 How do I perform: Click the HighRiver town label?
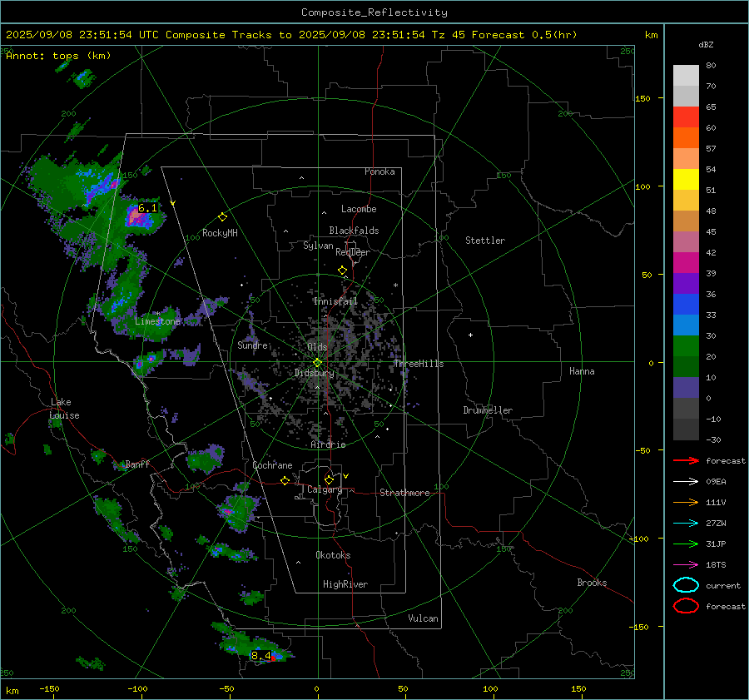pos(345,584)
